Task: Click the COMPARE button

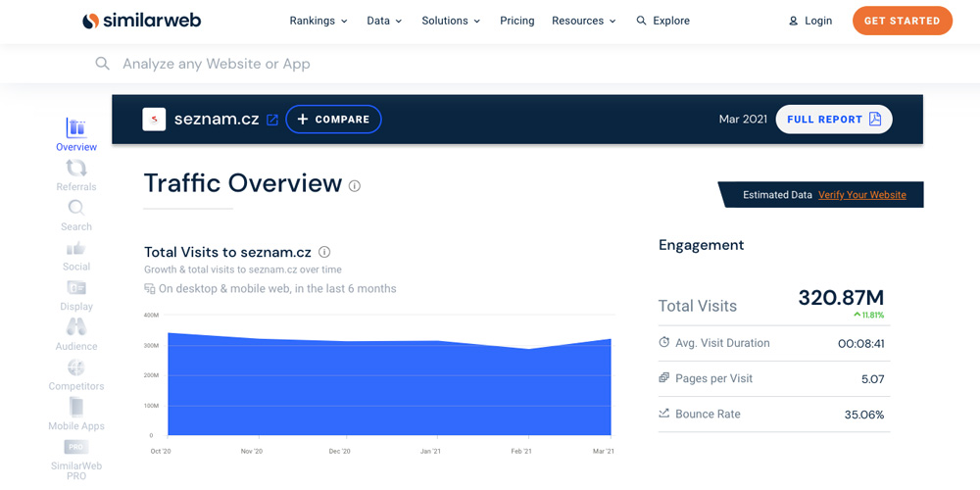Action: pyautogui.click(x=334, y=120)
